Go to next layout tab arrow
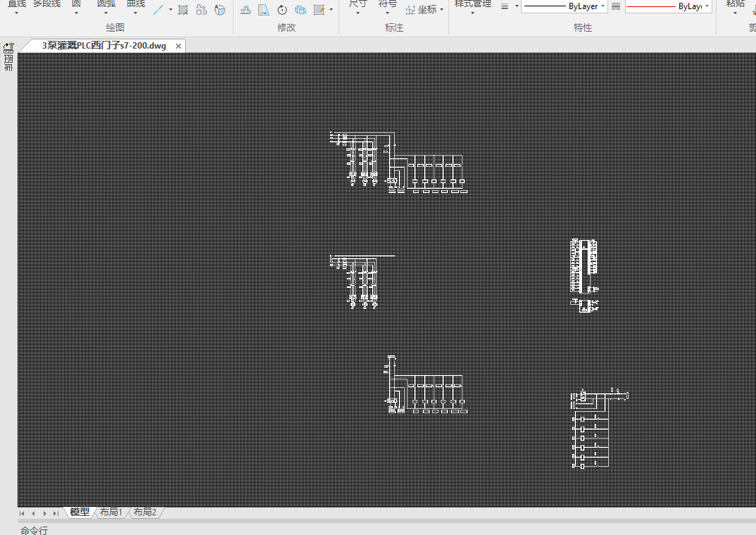 [45, 514]
